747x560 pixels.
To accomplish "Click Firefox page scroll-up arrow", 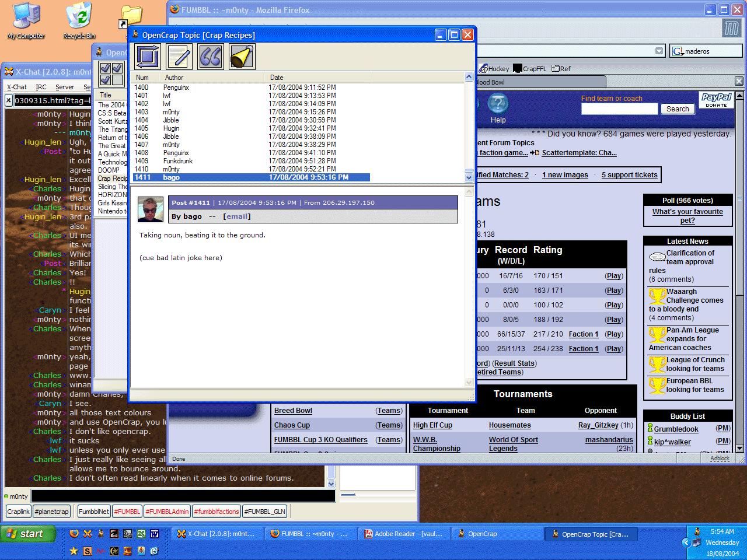I will 739,95.
